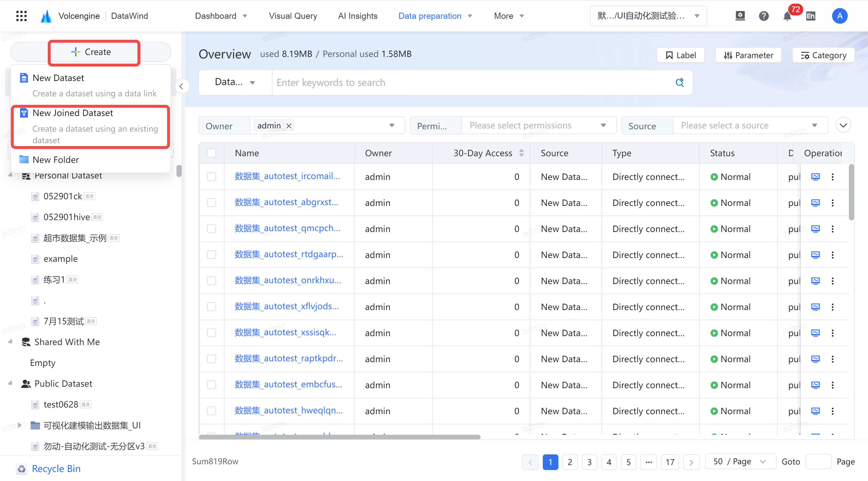Open the Data preparation dropdown
This screenshot has width=868, height=481.
pos(435,16)
